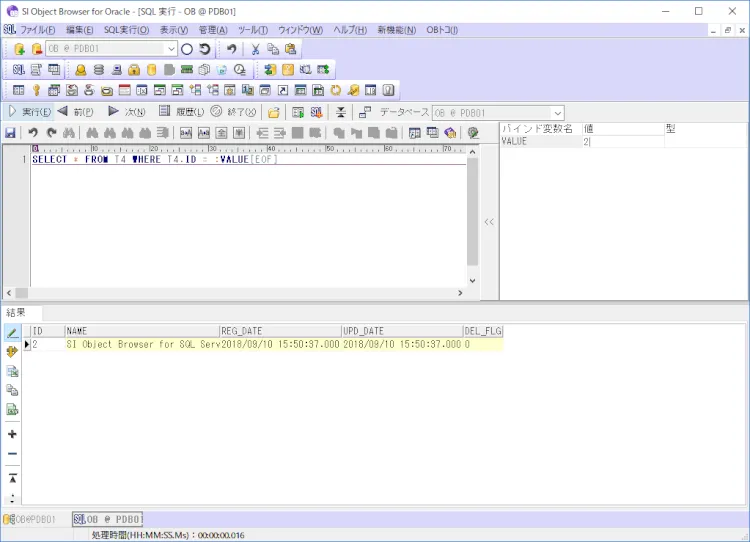Click cell SI Object Browser for SQL Serv

click(x=143, y=344)
